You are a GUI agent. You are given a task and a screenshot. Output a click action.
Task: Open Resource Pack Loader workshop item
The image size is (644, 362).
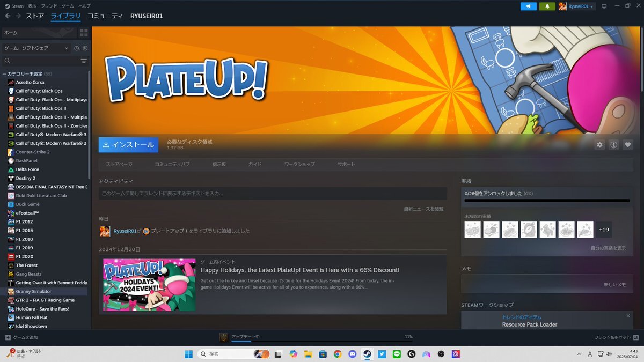530,324
